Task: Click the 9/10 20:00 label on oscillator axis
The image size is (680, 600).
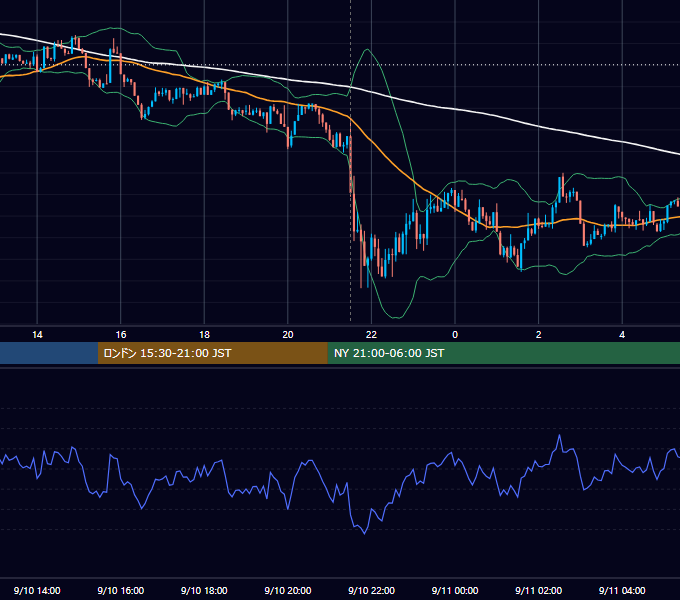Action: (x=288, y=590)
